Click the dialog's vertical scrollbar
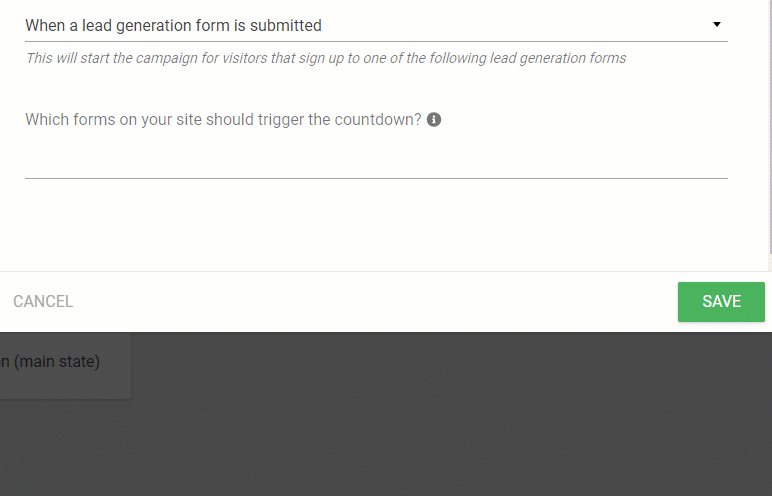 770,133
